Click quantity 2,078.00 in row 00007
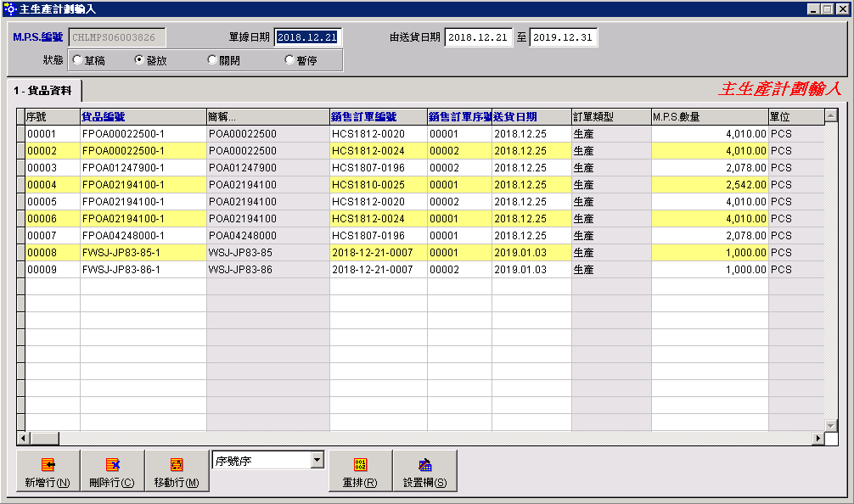Viewport: 854px width, 504px height. point(710,236)
